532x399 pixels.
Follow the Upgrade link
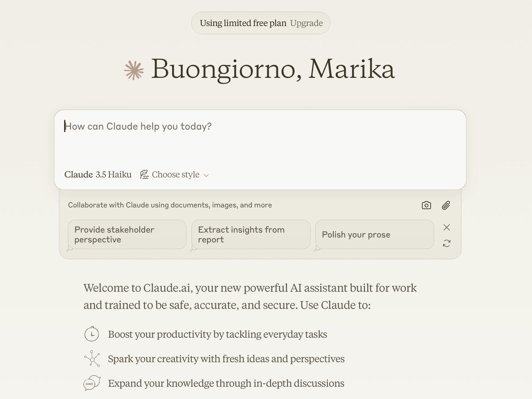point(306,23)
